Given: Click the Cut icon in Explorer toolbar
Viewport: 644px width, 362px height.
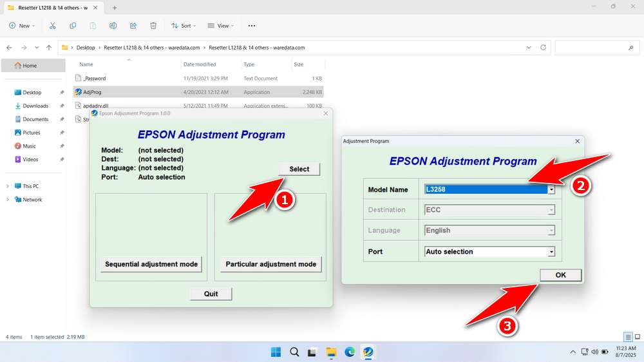Looking at the screenshot, I should click(53, 26).
